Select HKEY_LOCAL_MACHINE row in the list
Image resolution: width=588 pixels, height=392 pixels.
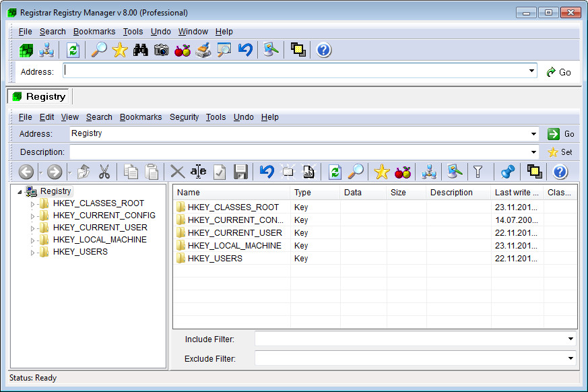(x=374, y=246)
